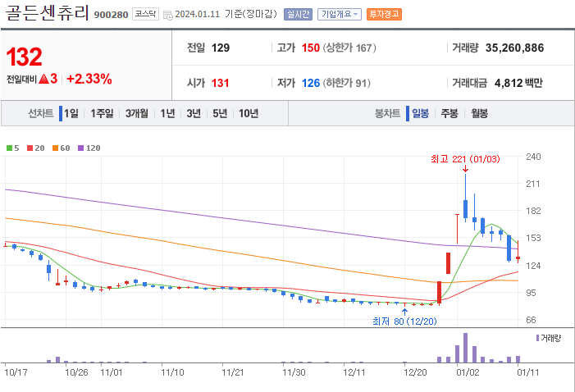Choose the 주봉 candle chart

coord(450,113)
